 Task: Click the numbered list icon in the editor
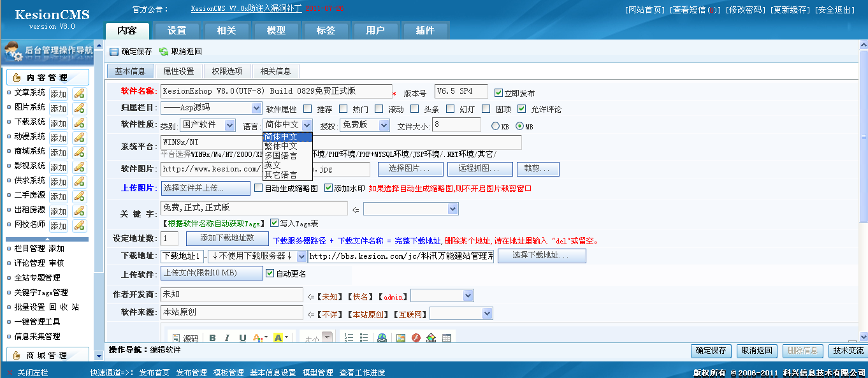(349, 338)
